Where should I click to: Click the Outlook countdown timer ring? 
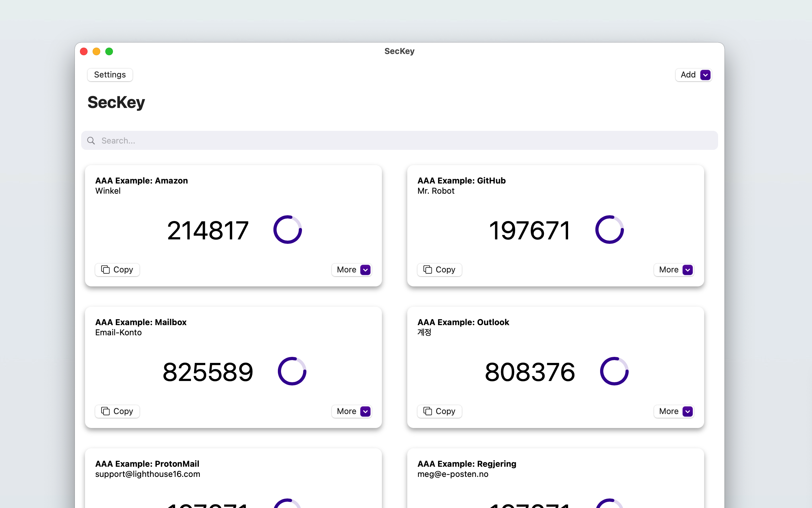[614, 371]
